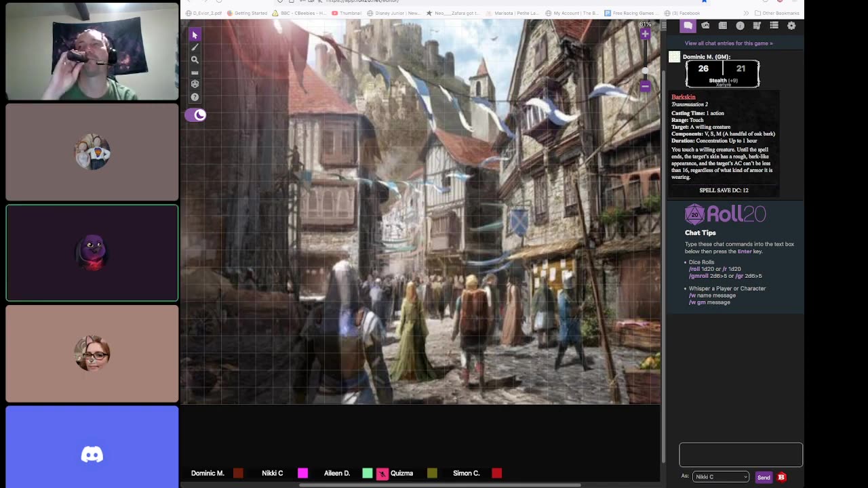868x488 pixels.
Task: Click the 26 stealth roll result
Action: [x=703, y=68]
